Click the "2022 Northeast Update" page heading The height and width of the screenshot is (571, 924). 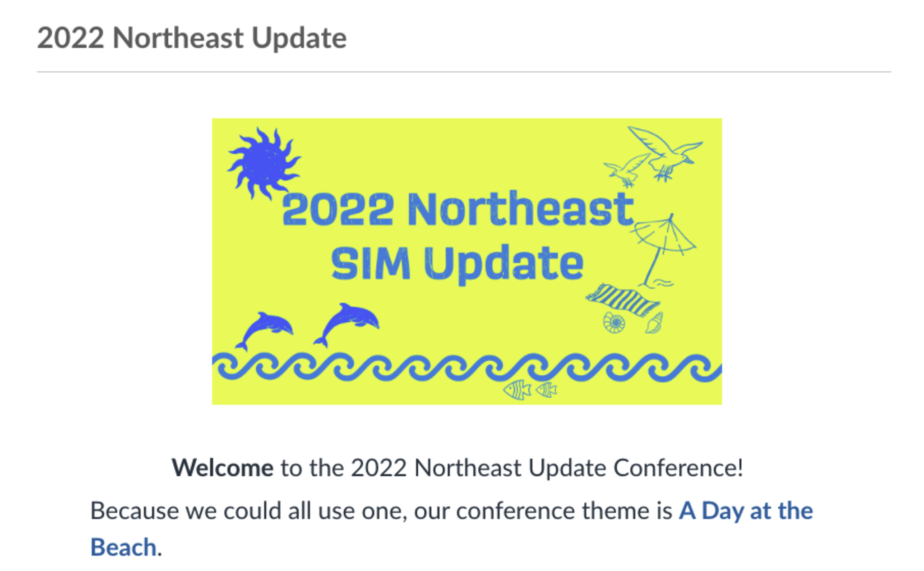(x=192, y=38)
